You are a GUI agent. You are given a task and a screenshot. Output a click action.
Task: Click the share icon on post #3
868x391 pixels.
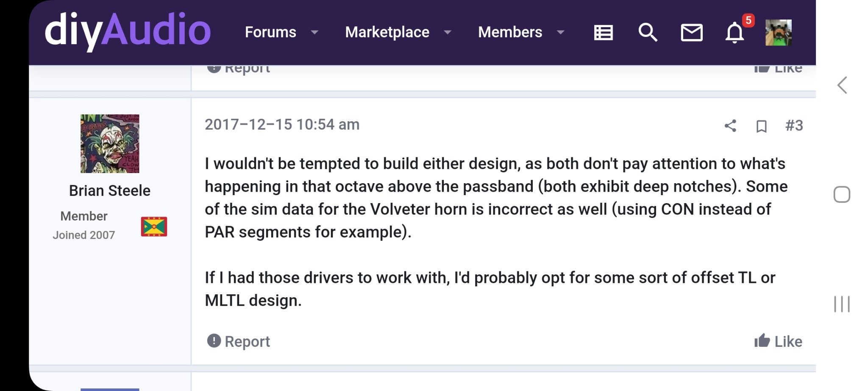[x=730, y=126]
